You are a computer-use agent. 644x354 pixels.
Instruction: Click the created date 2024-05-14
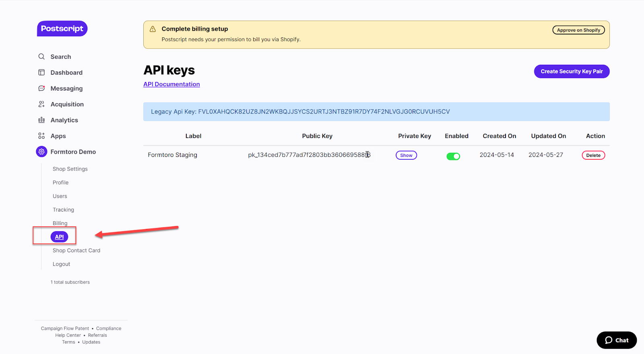[x=497, y=155]
